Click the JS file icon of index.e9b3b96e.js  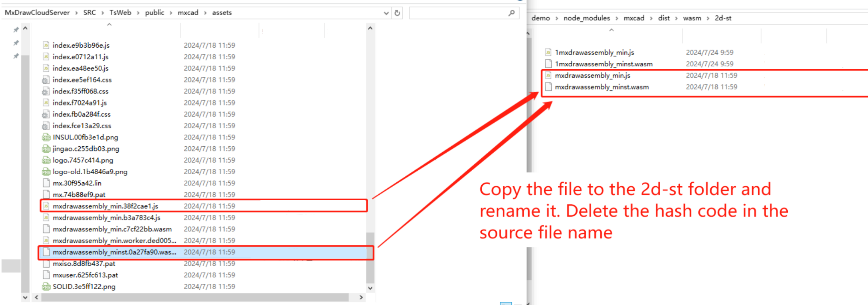click(x=46, y=45)
